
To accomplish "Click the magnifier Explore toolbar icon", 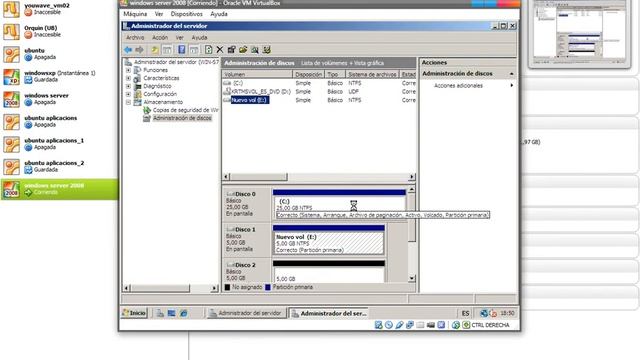I will tap(255, 50).
